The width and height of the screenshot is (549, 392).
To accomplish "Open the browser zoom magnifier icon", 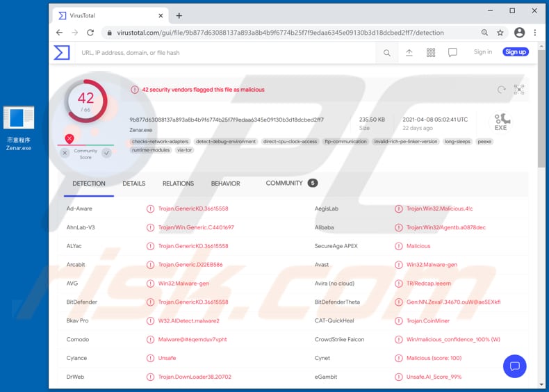I will pos(484,33).
